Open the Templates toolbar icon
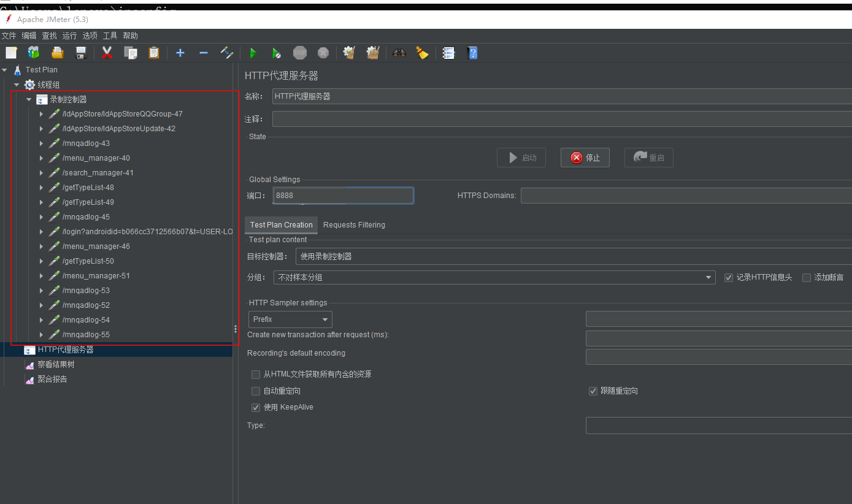The height and width of the screenshot is (504, 852). pos(34,53)
